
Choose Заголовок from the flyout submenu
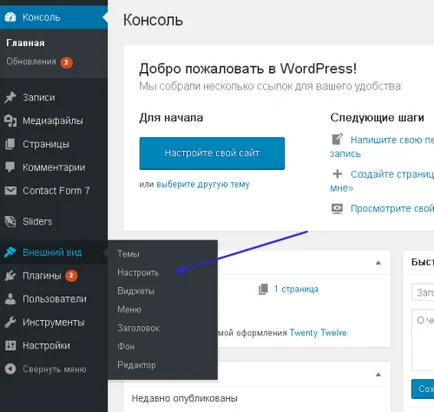coord(138,328)
